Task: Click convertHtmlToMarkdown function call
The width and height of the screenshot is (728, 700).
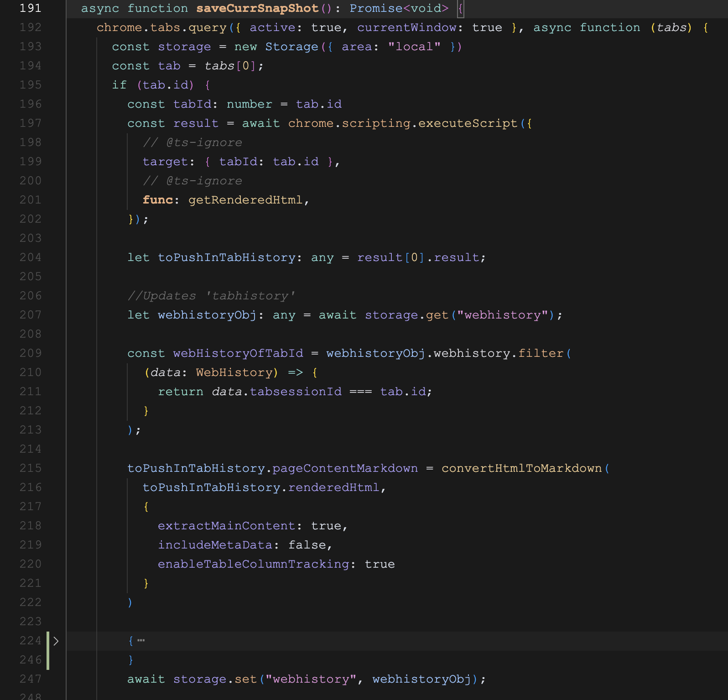Action: [x=522, y=468]
